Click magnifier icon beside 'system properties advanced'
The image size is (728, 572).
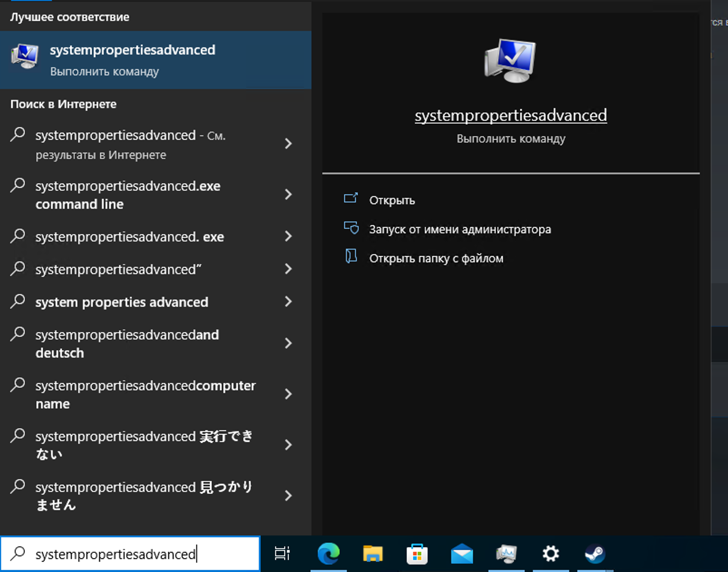pos(18,301)
